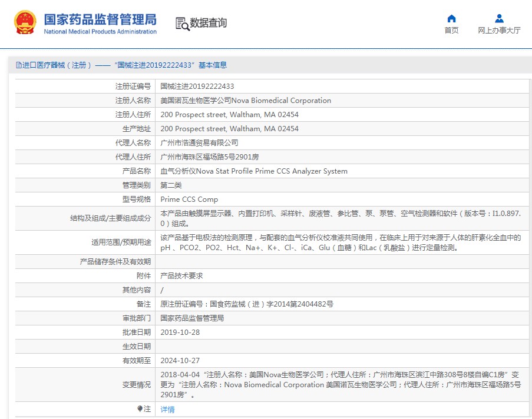Viewport: 532px width, 419px height.
Task: Click the user icon for online service hall
Action: tap(500, 18)
